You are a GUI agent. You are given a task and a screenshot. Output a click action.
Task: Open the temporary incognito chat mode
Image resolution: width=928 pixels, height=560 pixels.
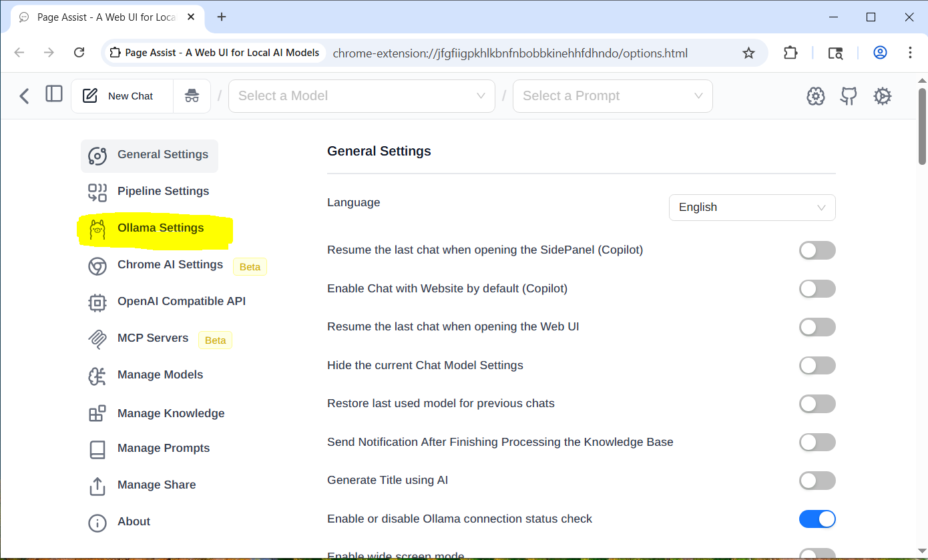click(192, 95)
